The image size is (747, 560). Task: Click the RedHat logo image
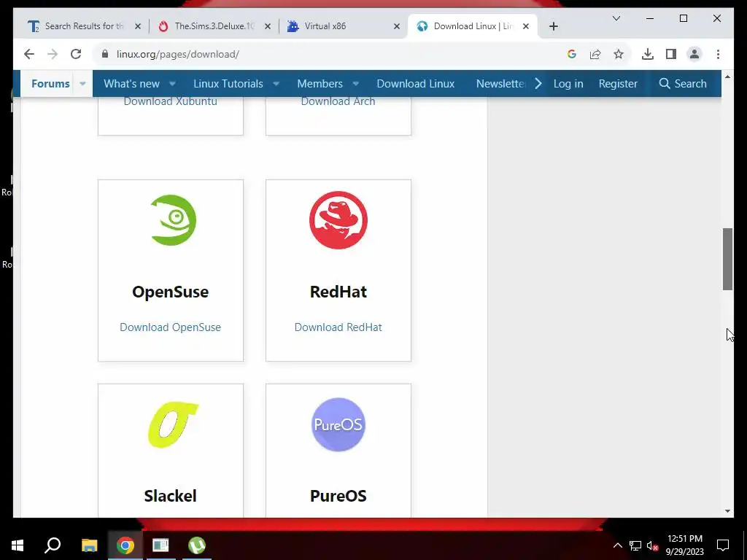338,220
